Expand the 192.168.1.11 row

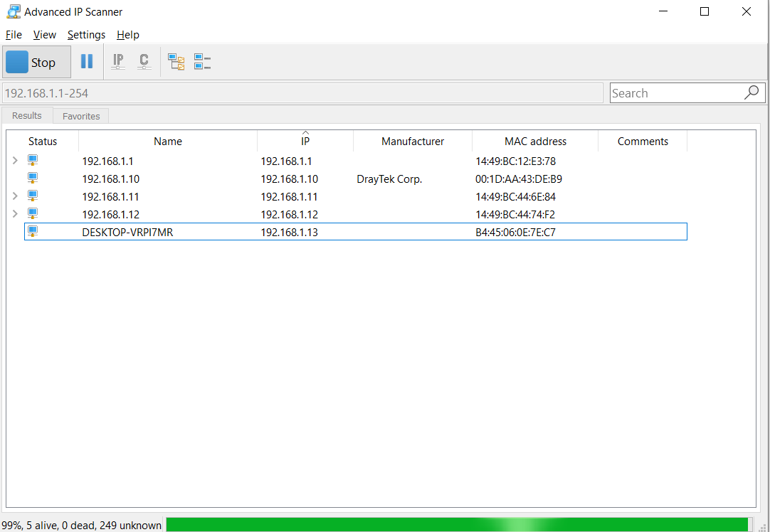15,196
